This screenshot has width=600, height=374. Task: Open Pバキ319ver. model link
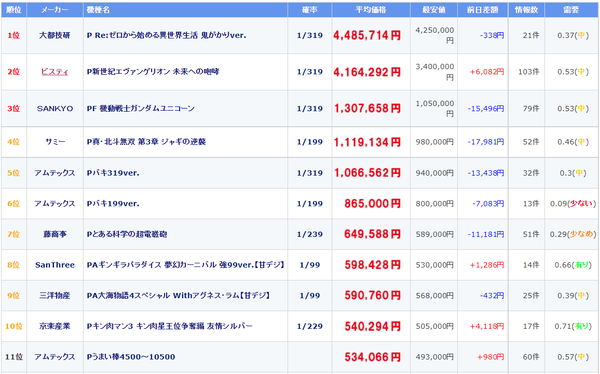tap(113, 173)
